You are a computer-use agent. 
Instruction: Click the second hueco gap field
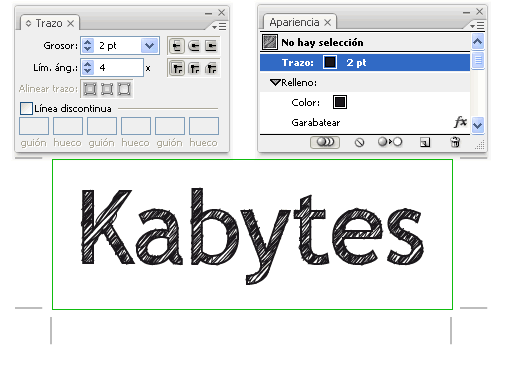136,126
